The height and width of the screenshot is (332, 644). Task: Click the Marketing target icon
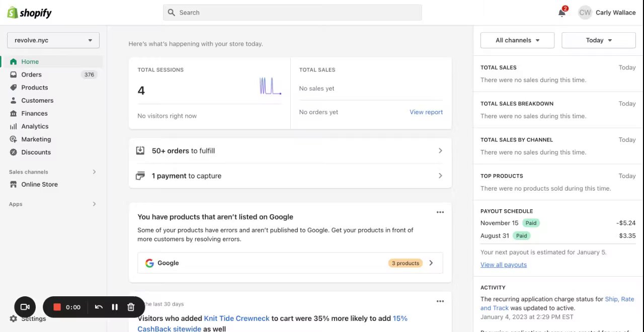click(x=13, y=139)
